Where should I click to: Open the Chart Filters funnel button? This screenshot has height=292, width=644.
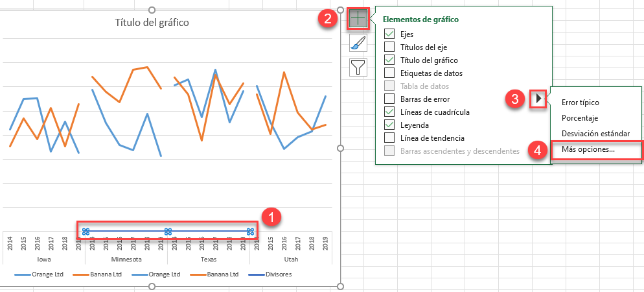pos(358,66)
